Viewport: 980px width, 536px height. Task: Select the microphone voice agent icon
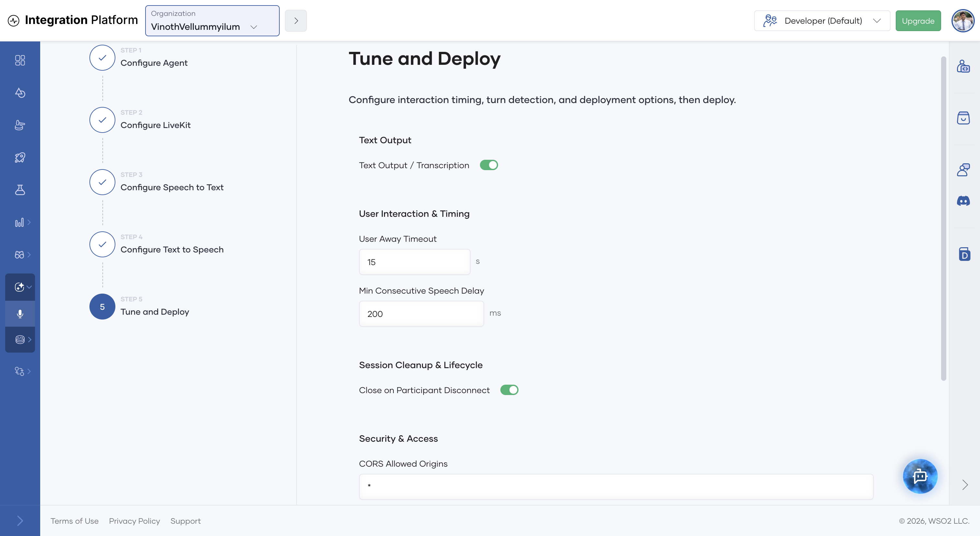tap(20, 314)
